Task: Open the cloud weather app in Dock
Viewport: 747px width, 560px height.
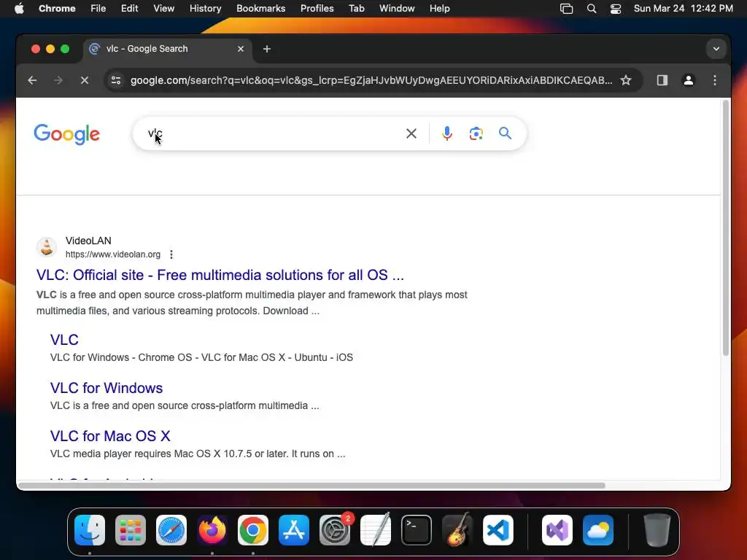Action: click(x=598, y=530)
